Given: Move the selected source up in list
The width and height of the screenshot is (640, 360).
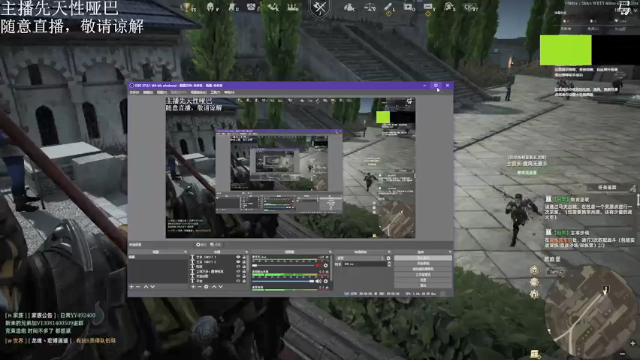Looking at the screenshot, I should pyautogui.click(x=213, y=287).
